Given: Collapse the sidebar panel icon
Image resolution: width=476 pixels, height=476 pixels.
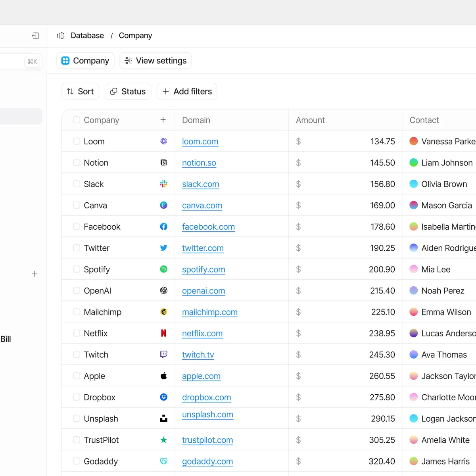Looking at the screenshot, I should [35, 36].
